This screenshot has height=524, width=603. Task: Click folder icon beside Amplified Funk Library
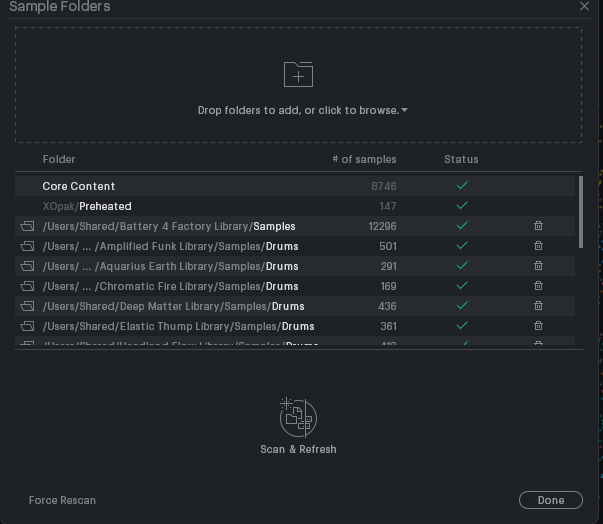coord(27,246)
